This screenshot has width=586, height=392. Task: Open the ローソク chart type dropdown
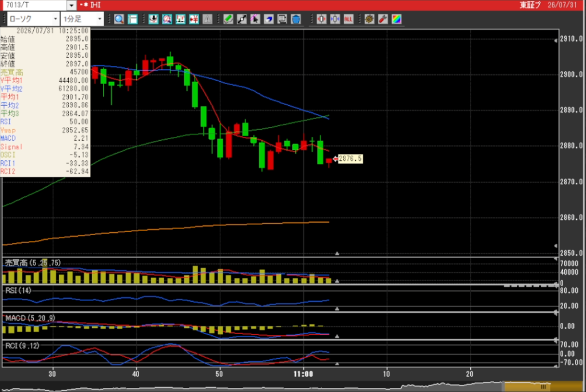click(x=33, y=19)
